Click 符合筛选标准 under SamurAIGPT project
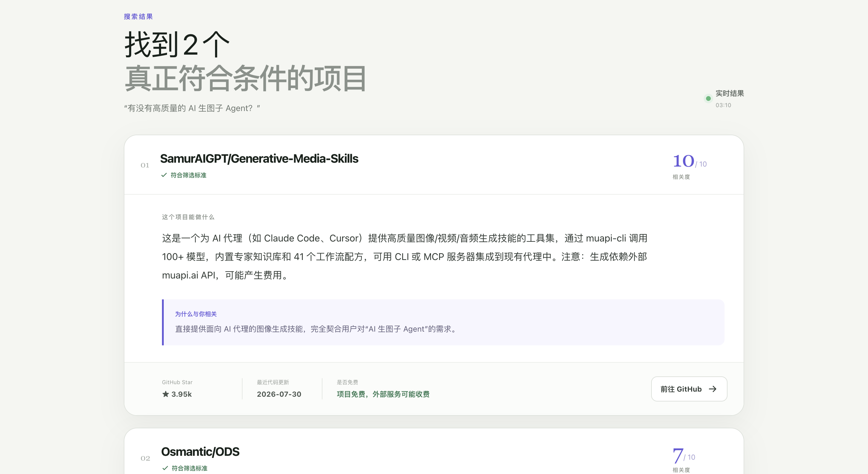The width and height of the screenshot is (868, 474). pyautogui.click(x=188, y=175)
